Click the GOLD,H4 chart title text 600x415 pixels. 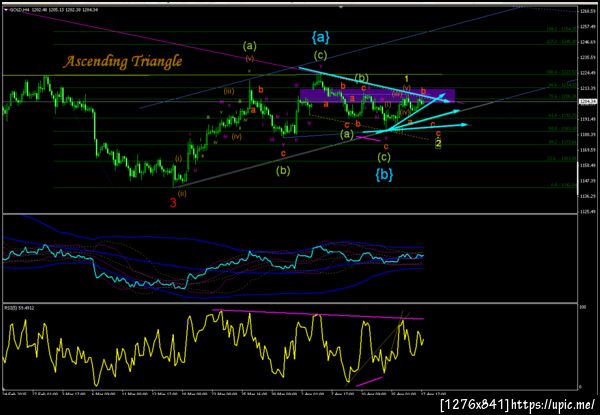click(21, 10)
